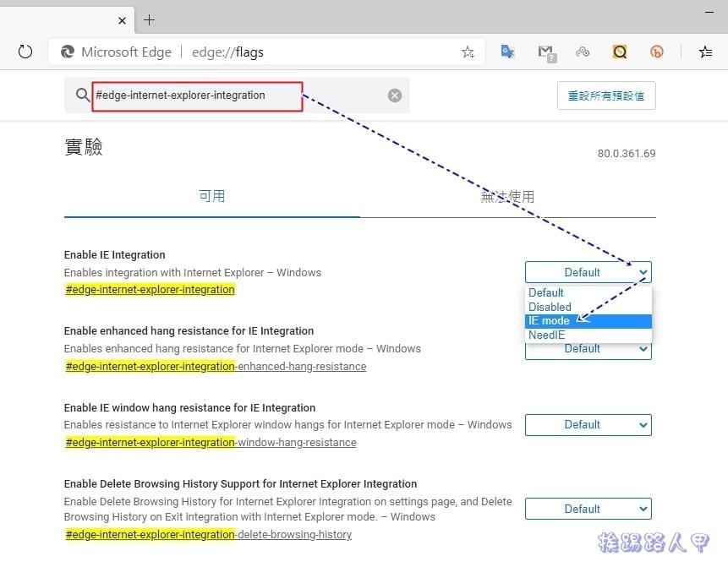The height and width of the screenshot is (567, 728).
Task: Click the cloud-shaped extension icon
Action: pyautogui.click(x=583, y=52)
